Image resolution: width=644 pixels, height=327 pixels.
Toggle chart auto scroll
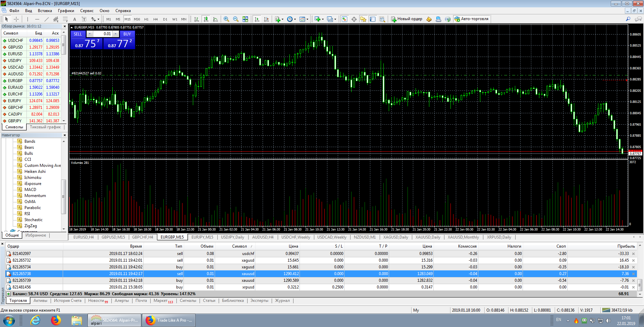(x=257, y=19)
